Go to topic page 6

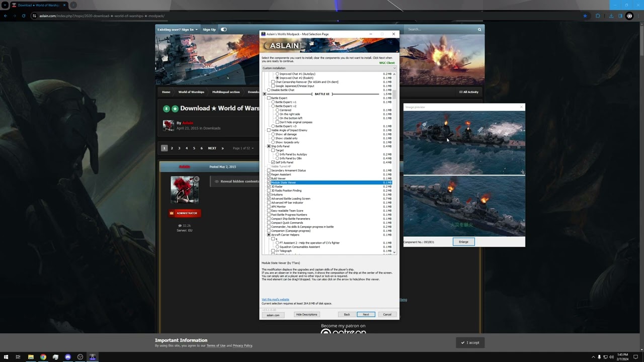tap(201, 148)
